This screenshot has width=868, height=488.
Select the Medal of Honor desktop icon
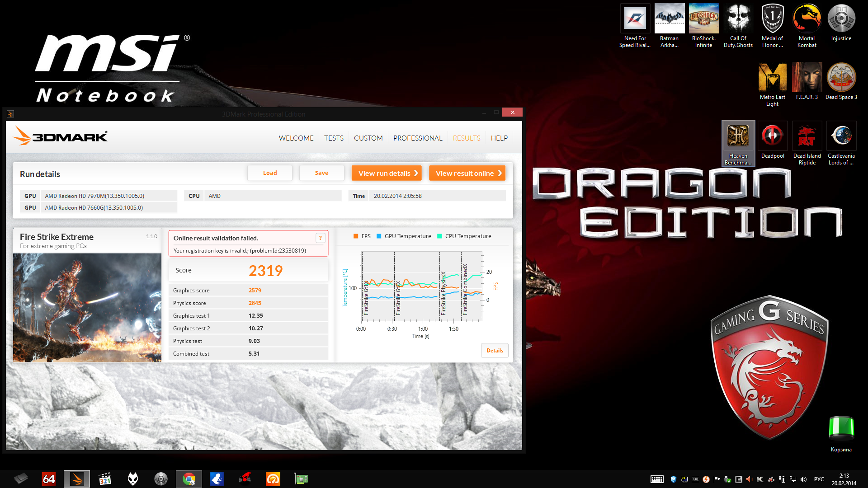click(x=772, y=26)
